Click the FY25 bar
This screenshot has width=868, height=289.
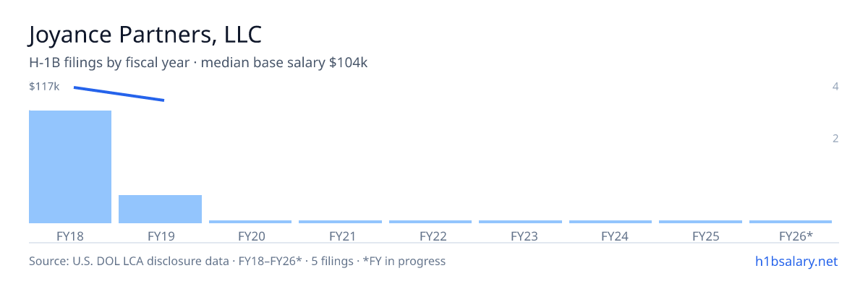[700, 222]
